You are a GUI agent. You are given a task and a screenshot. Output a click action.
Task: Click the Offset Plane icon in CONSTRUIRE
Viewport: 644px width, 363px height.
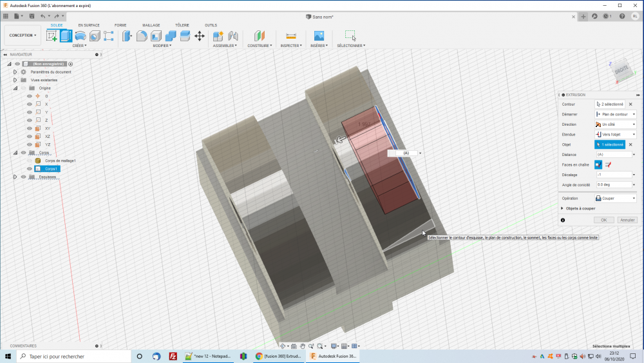tap(259, 35)
